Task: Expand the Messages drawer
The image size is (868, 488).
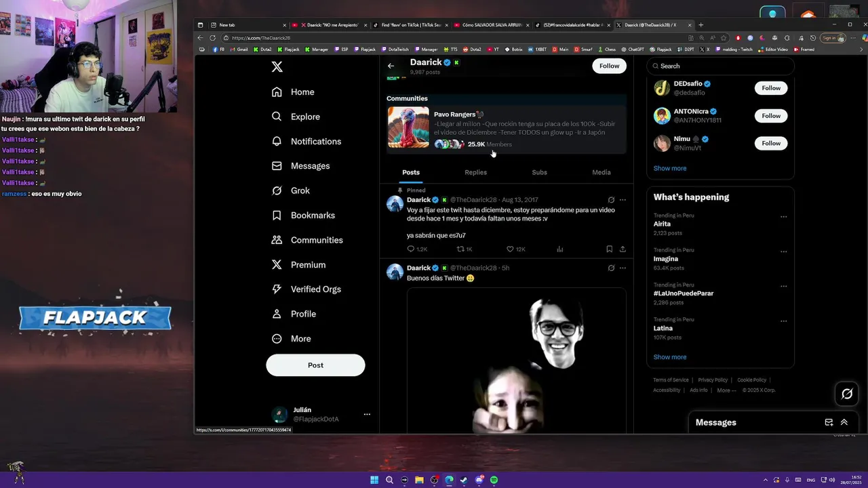Action: pos(844,422)
